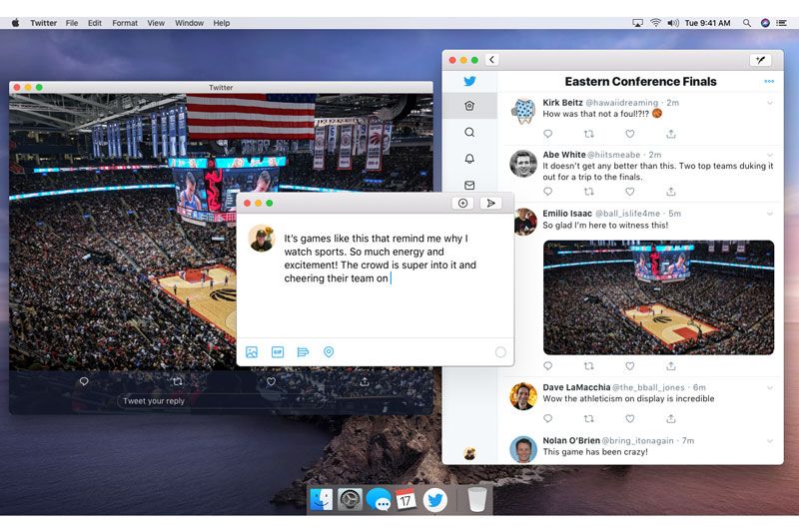Open the Notifications bell in sidebar
Image resolution: width=799 pixels, height=532 pixels.
tap(469, 159)
